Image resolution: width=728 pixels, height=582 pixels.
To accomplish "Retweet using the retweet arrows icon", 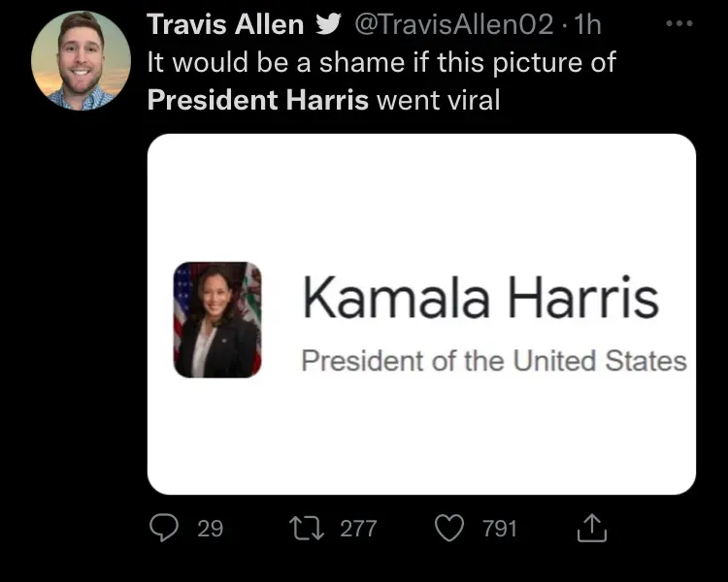I will click(308, 528).
